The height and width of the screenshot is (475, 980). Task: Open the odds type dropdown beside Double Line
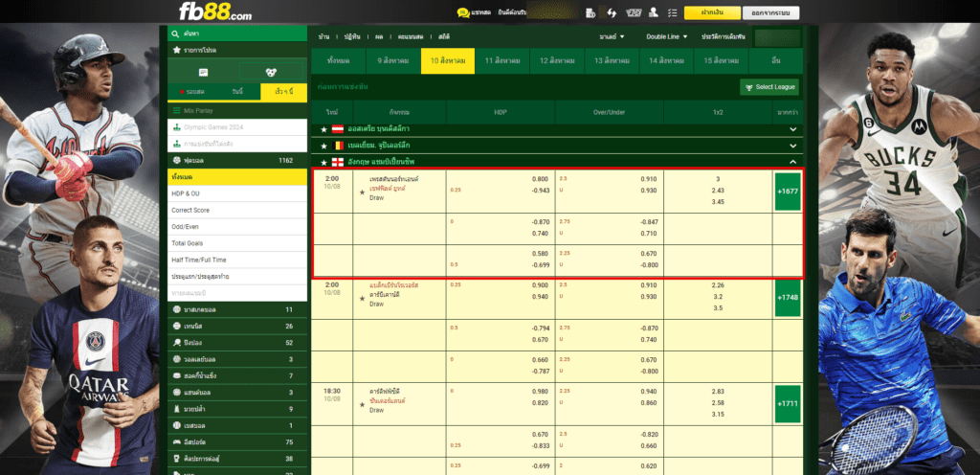pyautogui.click(x=612, y=37)
